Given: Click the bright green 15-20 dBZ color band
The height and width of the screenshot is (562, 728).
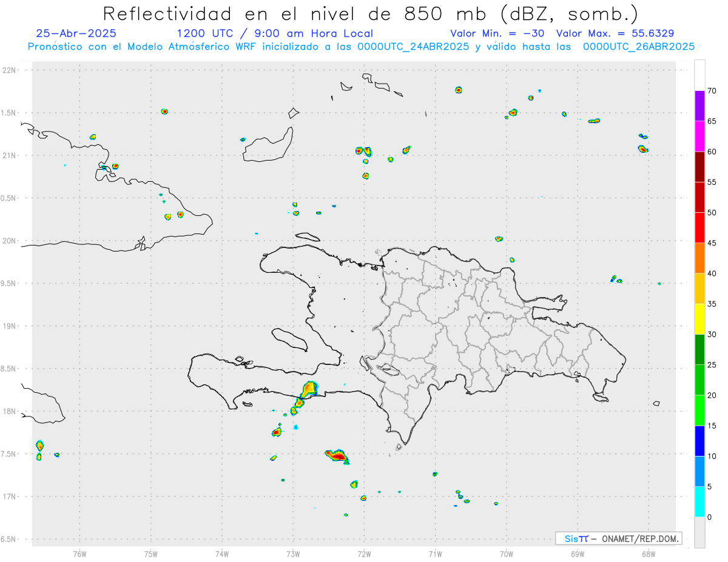Looking at the screenshot, I should (x=699, y=410).
